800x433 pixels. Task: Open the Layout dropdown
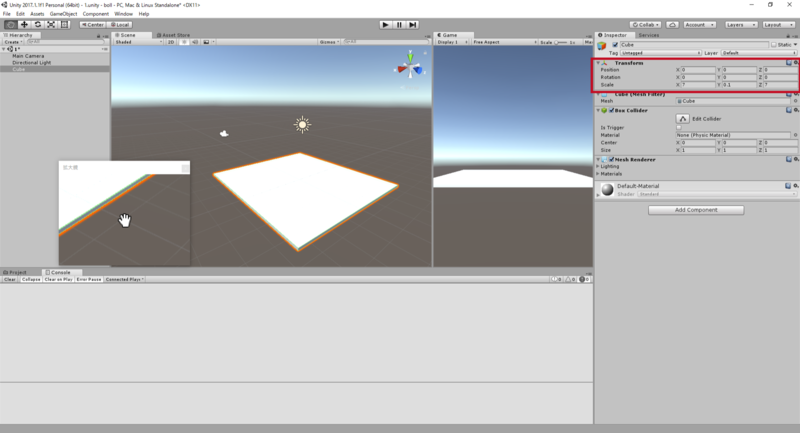point(779,24)
